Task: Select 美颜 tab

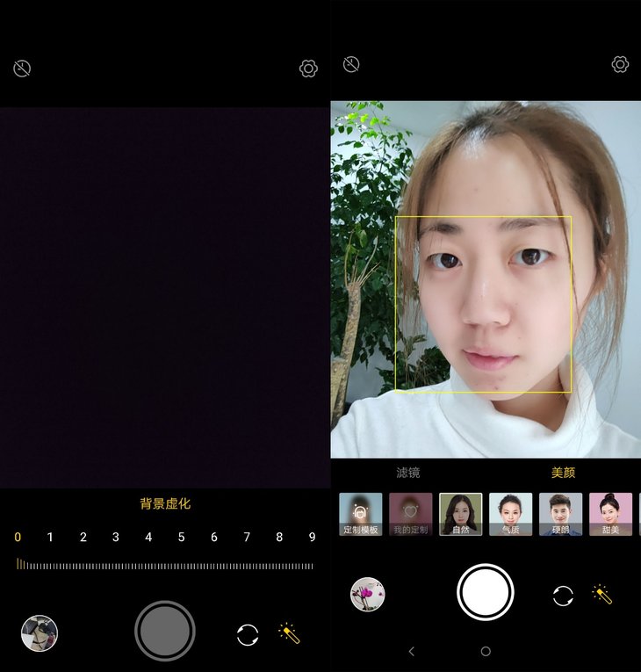Action: [563, 473]
